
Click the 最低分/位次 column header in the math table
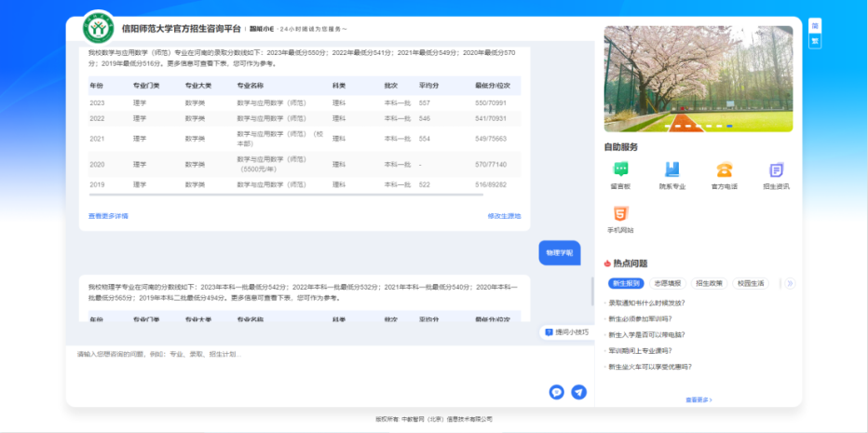pyautogui.click(x=492, y=86)
